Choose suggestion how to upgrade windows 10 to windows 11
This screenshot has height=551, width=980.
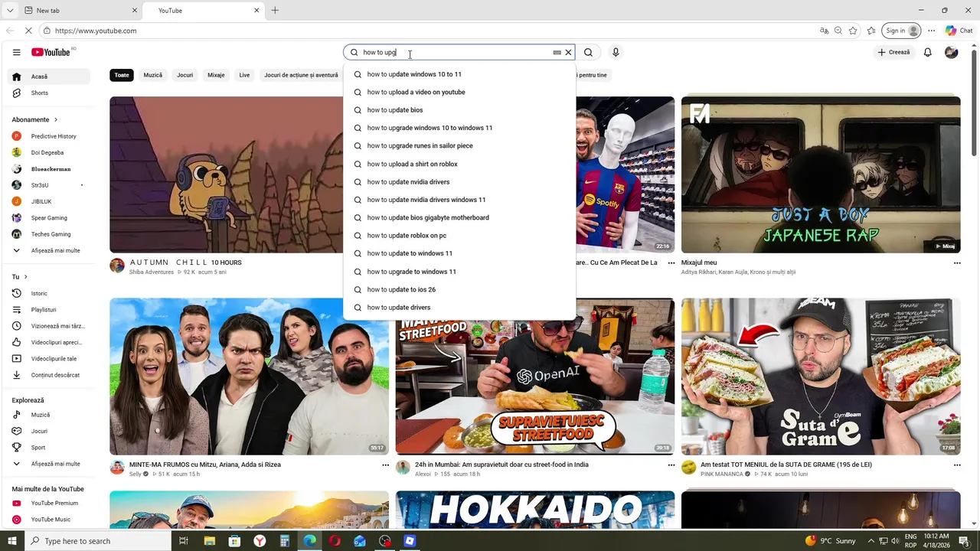459,128
